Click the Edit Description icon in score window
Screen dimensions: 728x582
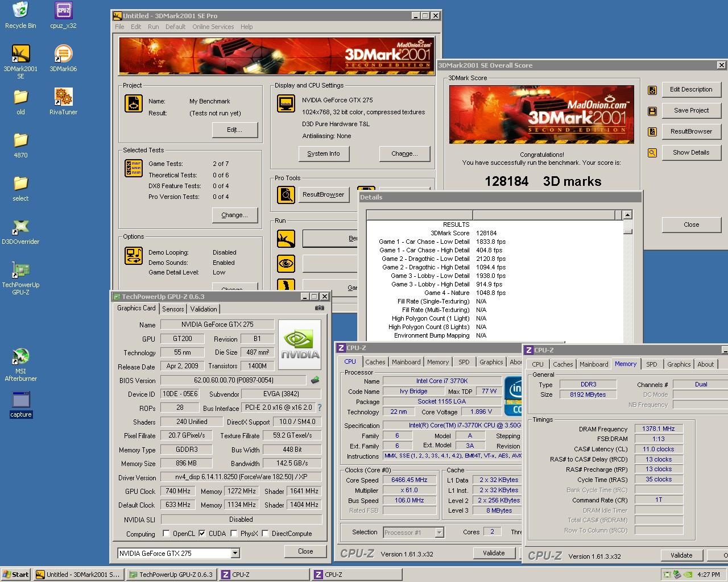pos(652,90)
